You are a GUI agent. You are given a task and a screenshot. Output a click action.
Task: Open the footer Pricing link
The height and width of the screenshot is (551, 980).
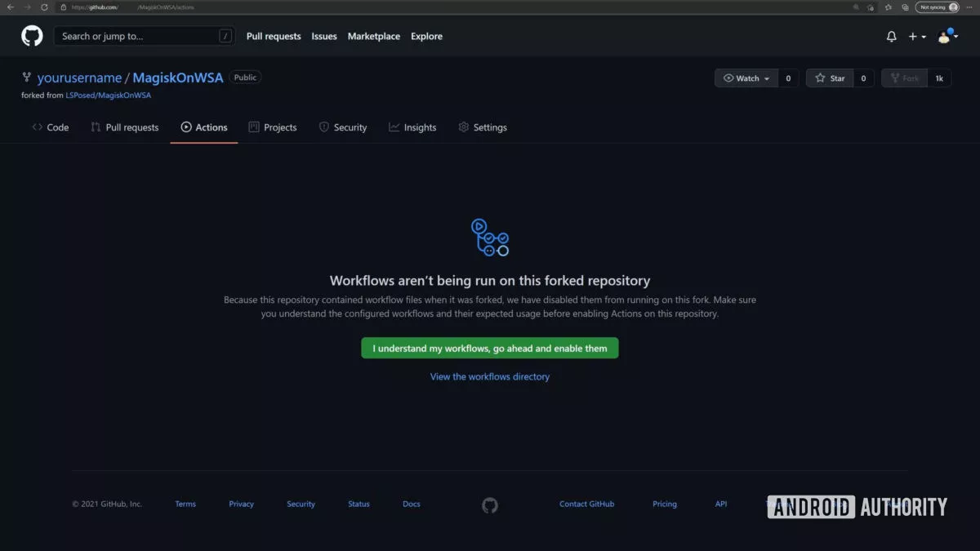[x=665, y=504]
